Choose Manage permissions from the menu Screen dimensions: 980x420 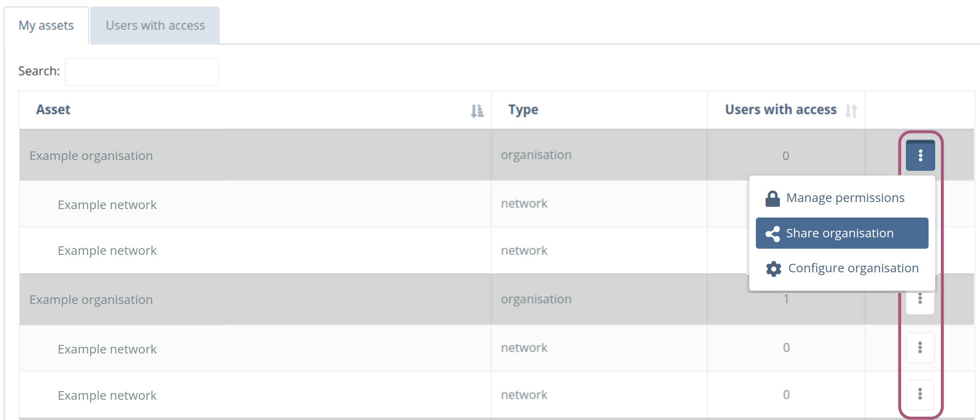[x=845, y=198]
